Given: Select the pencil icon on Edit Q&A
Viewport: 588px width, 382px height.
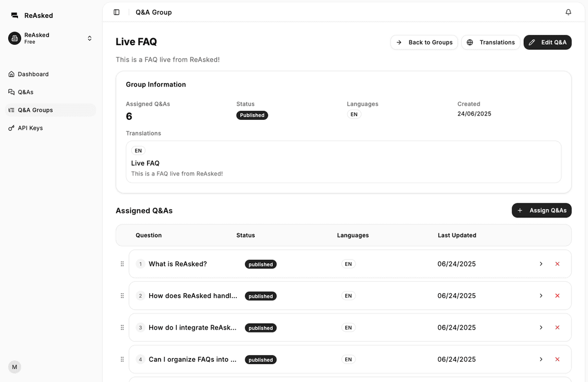Looking at the screenshot, I should pos(532,42).
